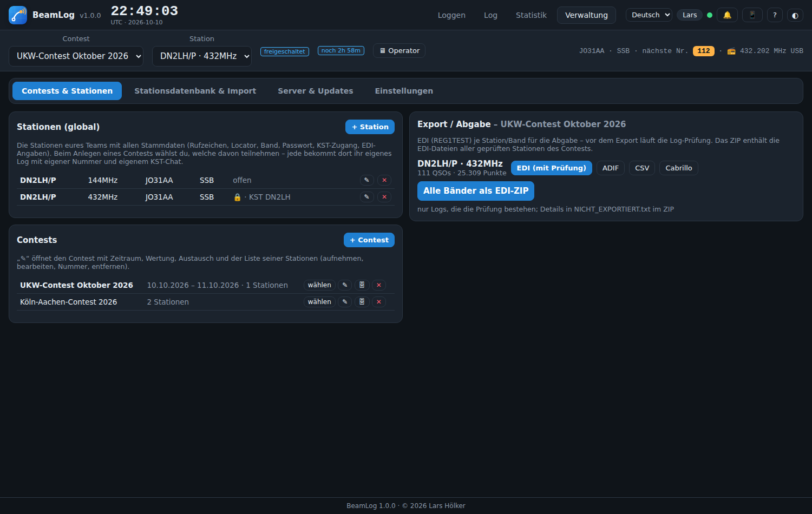Edit the DN2LH/P 144MHz station
Screen dimensions: 812x514
point(366,180)
